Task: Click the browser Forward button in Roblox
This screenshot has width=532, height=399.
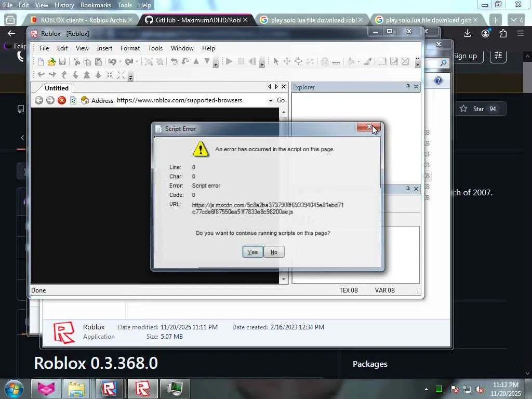Action: pos(50,100)
